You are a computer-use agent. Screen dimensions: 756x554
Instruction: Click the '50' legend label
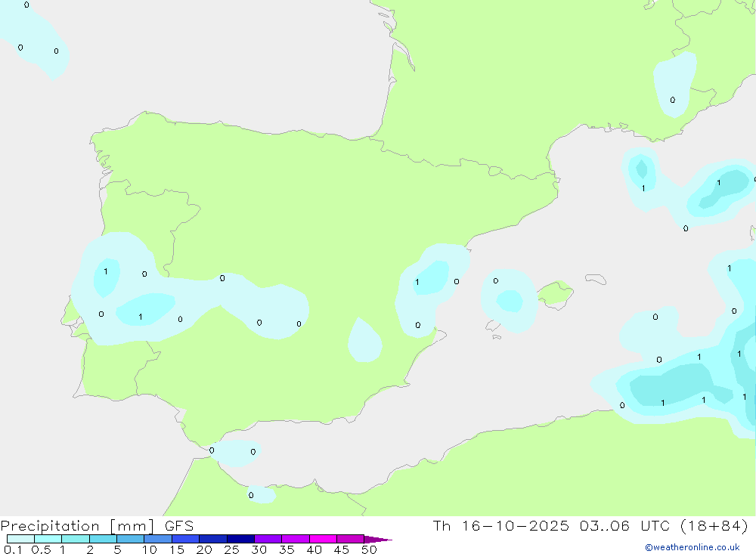[369, 549]
